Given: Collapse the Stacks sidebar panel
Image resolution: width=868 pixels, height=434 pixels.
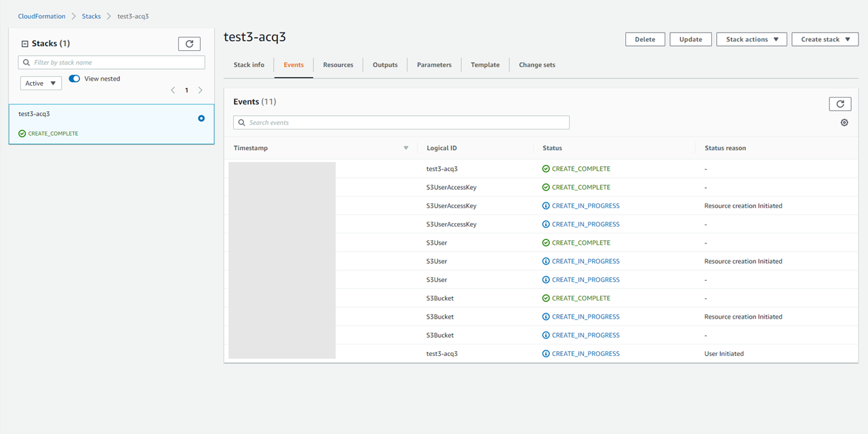Looking at the screenshot, I should click(x=24, y=43).
